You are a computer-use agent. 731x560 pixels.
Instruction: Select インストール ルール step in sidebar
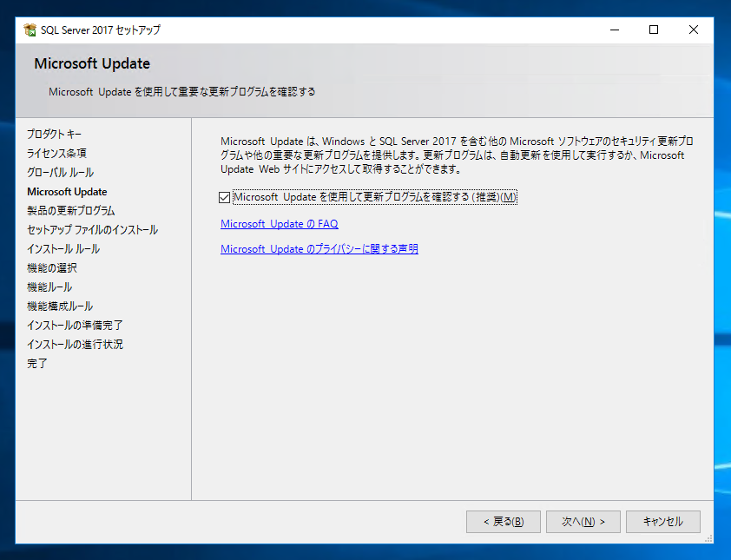(63, 249)
